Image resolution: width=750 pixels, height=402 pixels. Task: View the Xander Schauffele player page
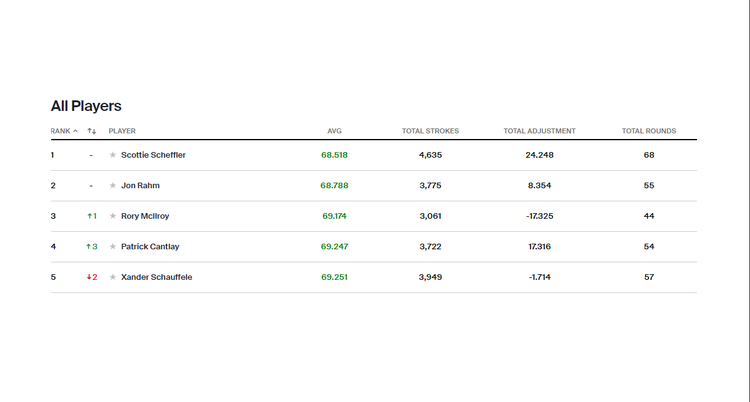(x=156, y=277)
